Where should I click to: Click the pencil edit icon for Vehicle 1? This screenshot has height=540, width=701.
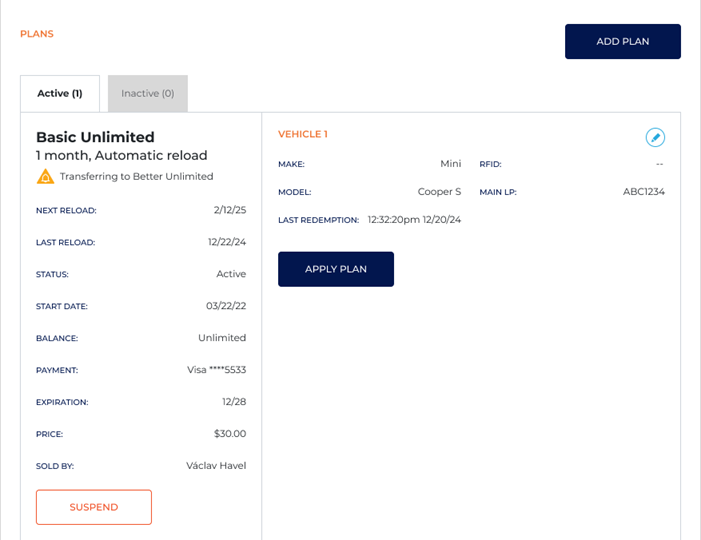pyautogui.click(x=655, y=137)
